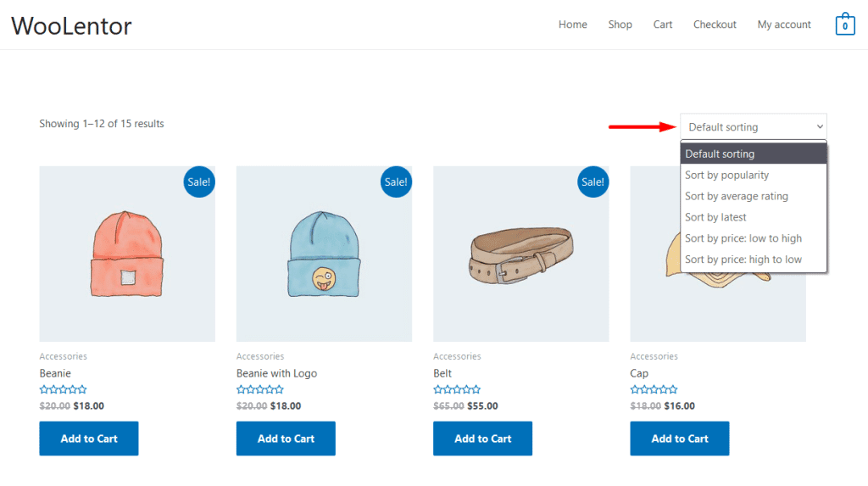Click the star rating under Cap

[x=654, y=390]
